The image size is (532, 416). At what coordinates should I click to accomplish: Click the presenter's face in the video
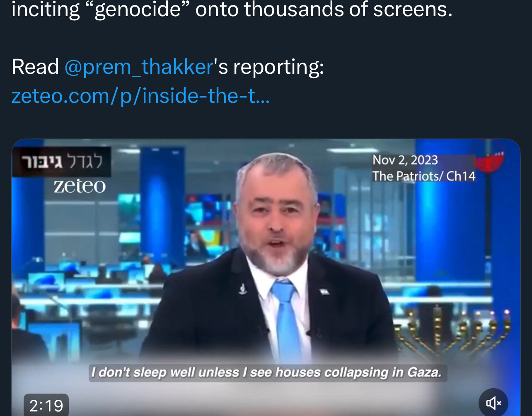pyautogui.click(x=277, y=216)
